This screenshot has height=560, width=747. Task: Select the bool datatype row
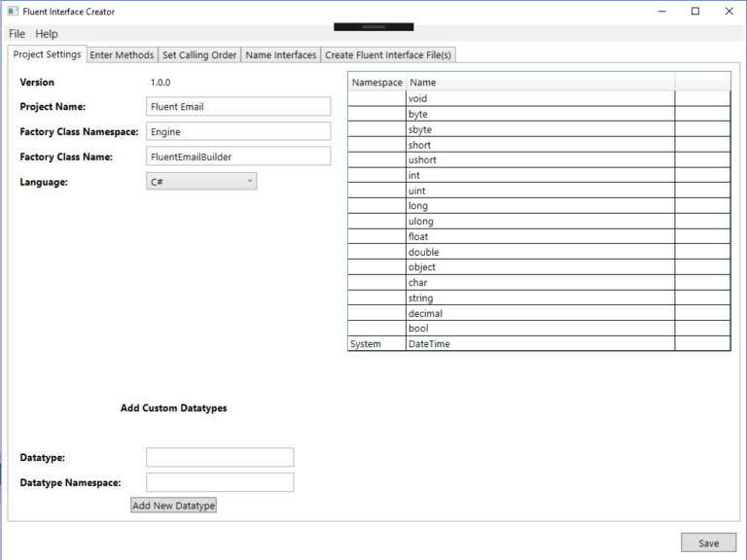[x=539, y=329]
